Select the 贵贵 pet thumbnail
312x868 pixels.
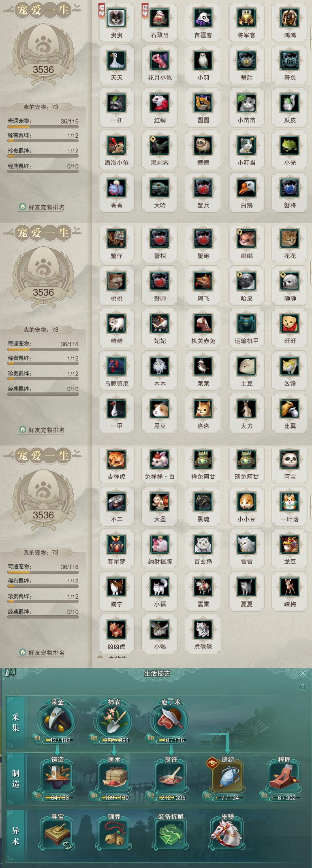click(x=117, y=18)
